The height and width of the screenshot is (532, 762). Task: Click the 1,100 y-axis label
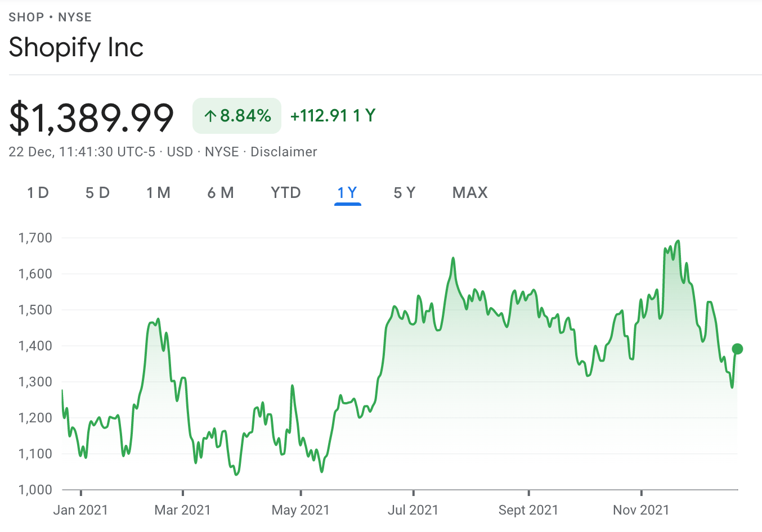click(x=35, y=454)
